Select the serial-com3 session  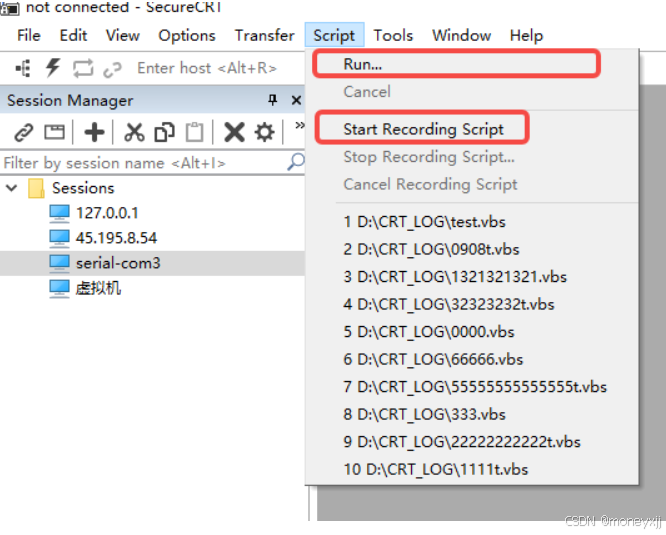click(118, 263)
